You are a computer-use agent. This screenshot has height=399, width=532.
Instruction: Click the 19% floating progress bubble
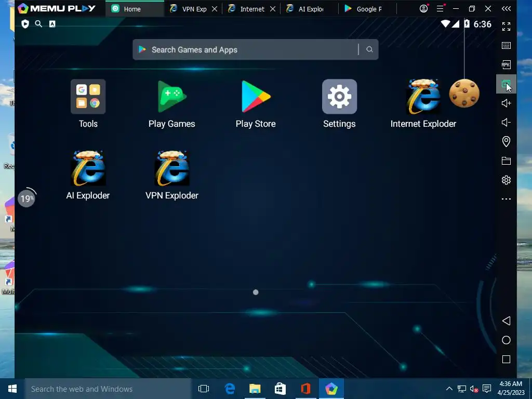click(26, 198)
